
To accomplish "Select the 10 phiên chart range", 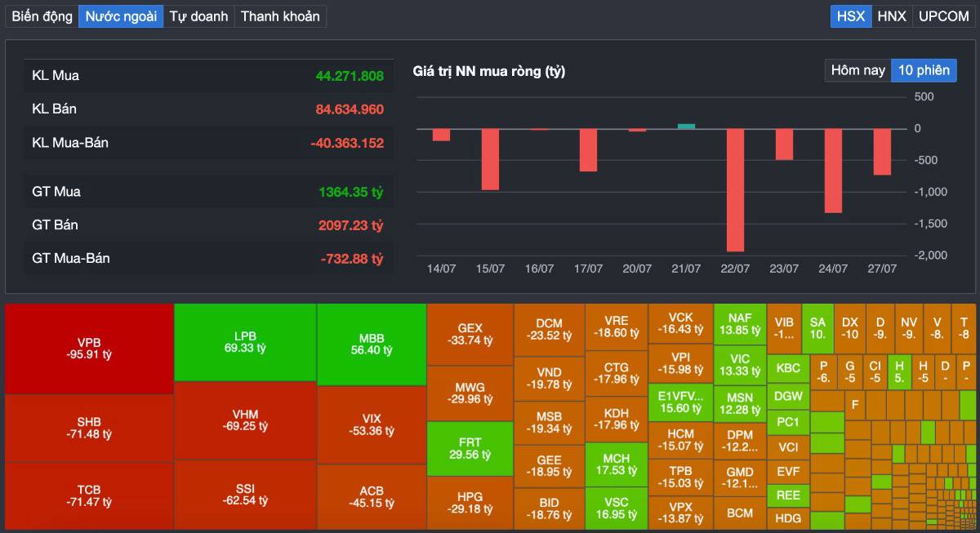I will [924, 70].
